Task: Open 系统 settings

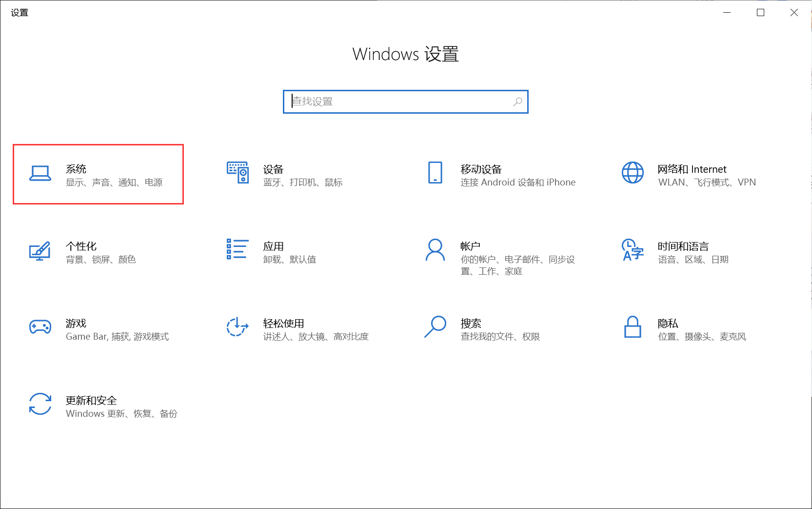Action: click(98, 174)
